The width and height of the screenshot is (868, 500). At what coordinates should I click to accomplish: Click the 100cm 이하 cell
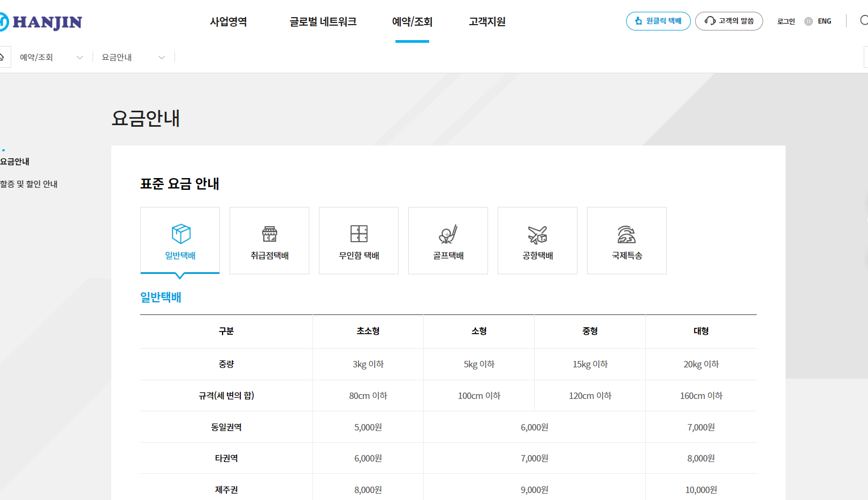[479, 396]
